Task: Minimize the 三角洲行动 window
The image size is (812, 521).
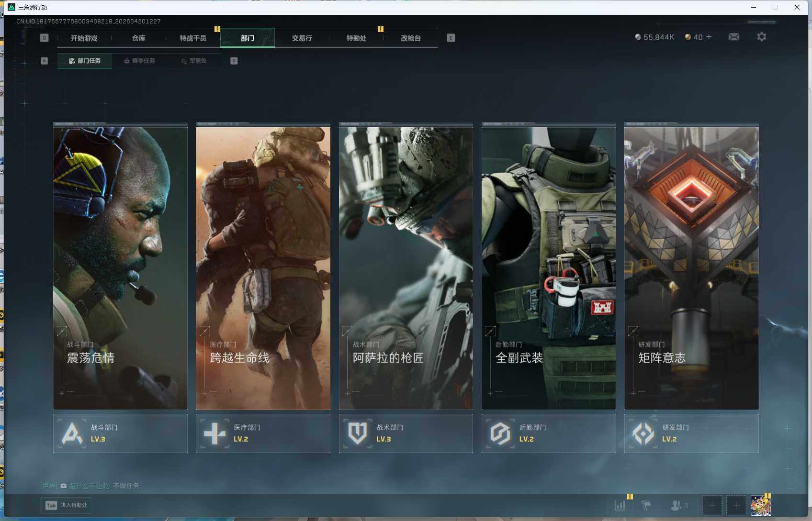Action: pyautogui.click(x=754, y=7)
